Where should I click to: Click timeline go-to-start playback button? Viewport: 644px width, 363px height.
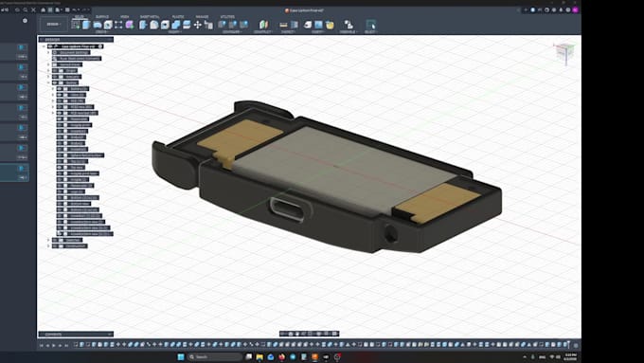click(x=41, y=345)
